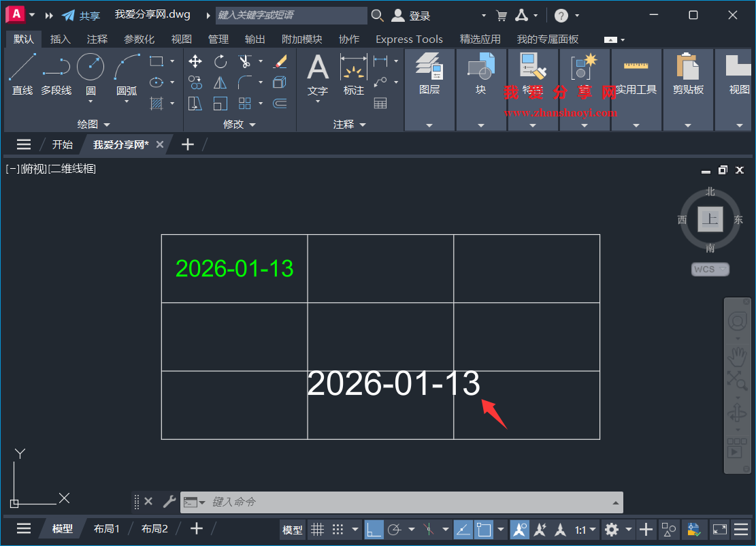756x546 pixels.
Task: Toggle the grid display in status bar
Action: (x=317, y=529)
